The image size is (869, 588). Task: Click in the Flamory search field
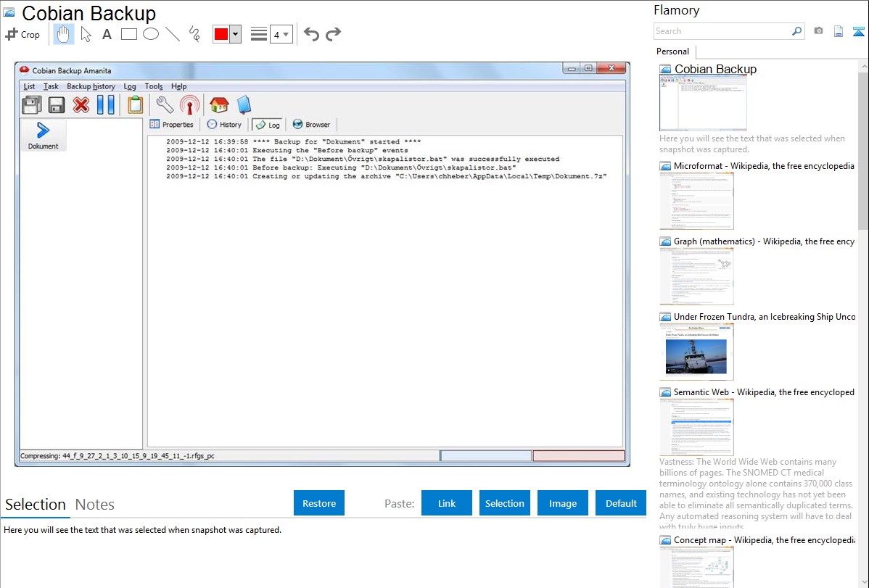722,31
